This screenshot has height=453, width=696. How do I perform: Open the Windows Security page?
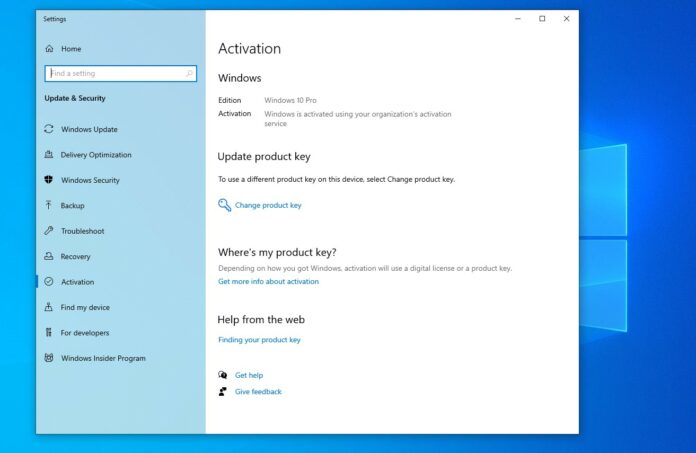pyautogui.click(x=91, y=180)
